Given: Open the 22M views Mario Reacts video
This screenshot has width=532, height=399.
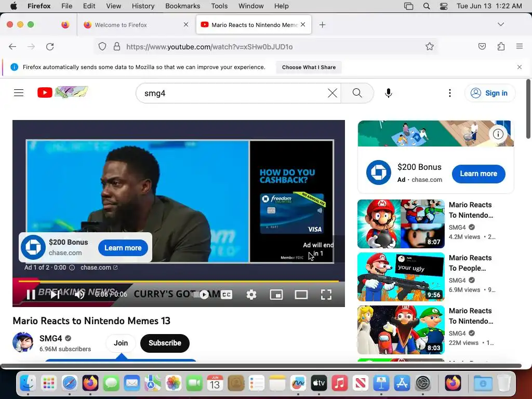Looking at the screenshot, I should 401,330.
